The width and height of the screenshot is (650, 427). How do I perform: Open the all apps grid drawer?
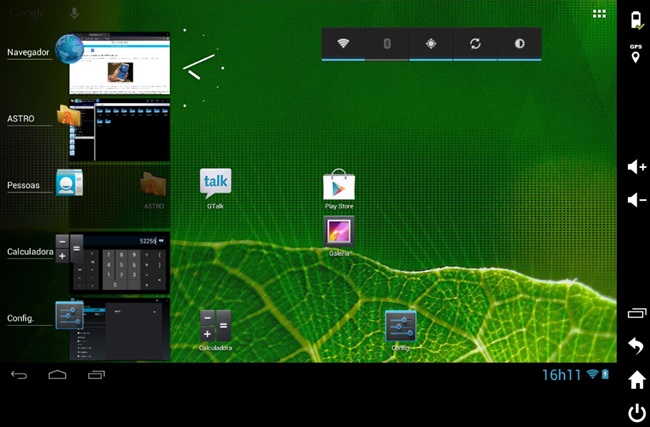[x=599, y=14]
